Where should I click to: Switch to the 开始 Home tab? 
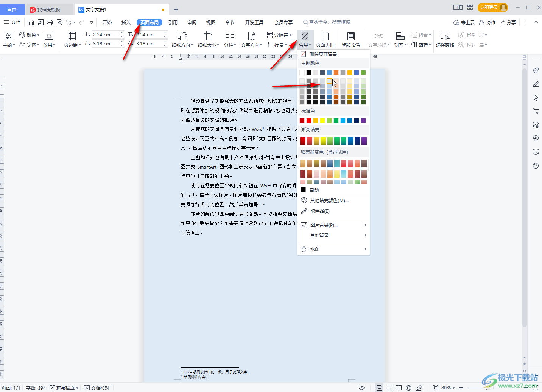point(107,22)
